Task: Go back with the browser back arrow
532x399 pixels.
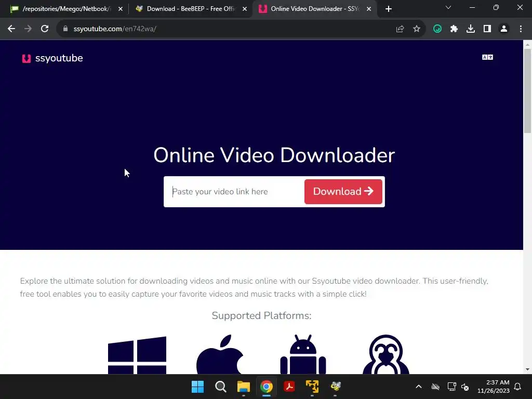Action: (x=11, y=29)
